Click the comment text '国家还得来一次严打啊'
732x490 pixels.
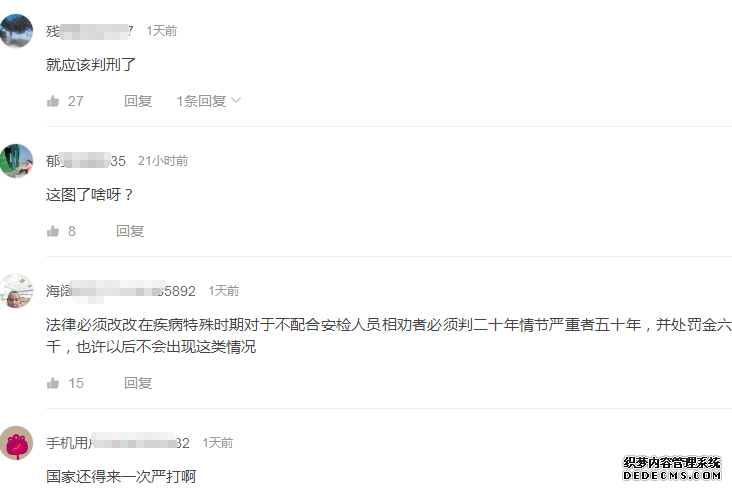(121, 476)
